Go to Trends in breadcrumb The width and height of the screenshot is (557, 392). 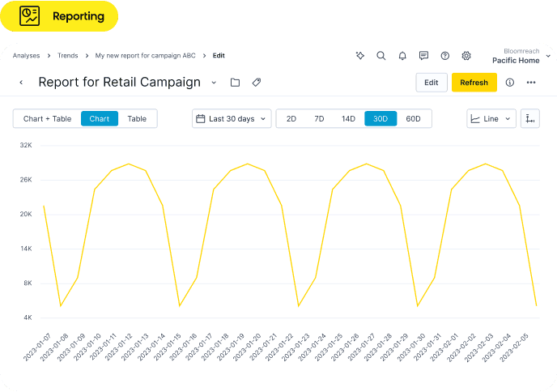(x=68, y=56)
